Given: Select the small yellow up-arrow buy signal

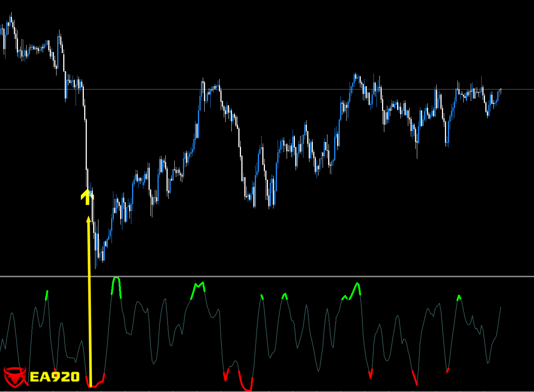Looking at the screenshot, I should click(x=87, y=197).
